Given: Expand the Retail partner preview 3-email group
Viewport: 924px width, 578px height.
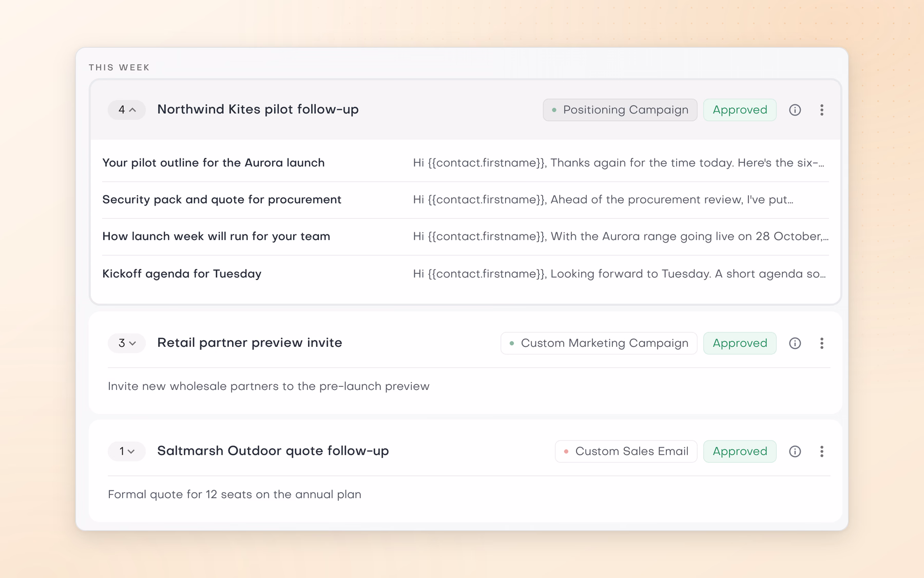Looking at the screenshot, I should tap(127, 343).
